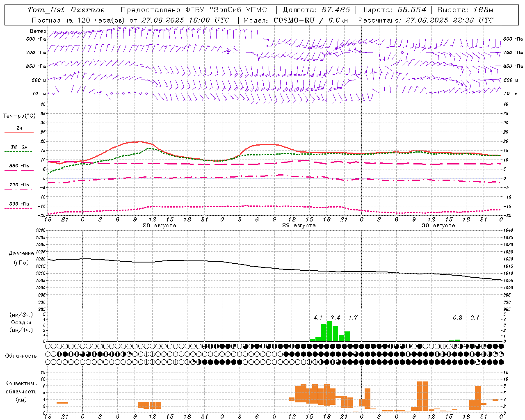Click the 850 гПа wind level label on right
525x420 pixels.
pyautogui.click(x=513, y=66)
